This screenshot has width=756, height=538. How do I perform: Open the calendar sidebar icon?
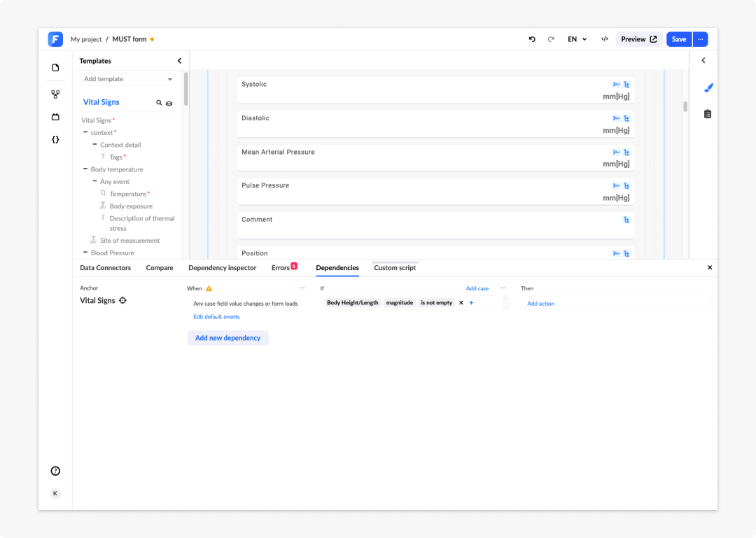pos(55,117)
